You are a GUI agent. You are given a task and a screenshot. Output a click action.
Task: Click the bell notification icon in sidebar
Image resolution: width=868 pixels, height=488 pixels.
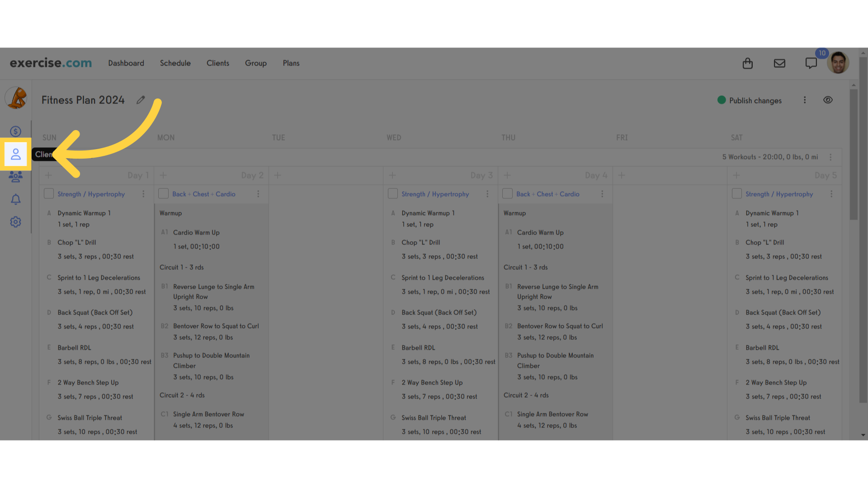[x=16, y=199]
